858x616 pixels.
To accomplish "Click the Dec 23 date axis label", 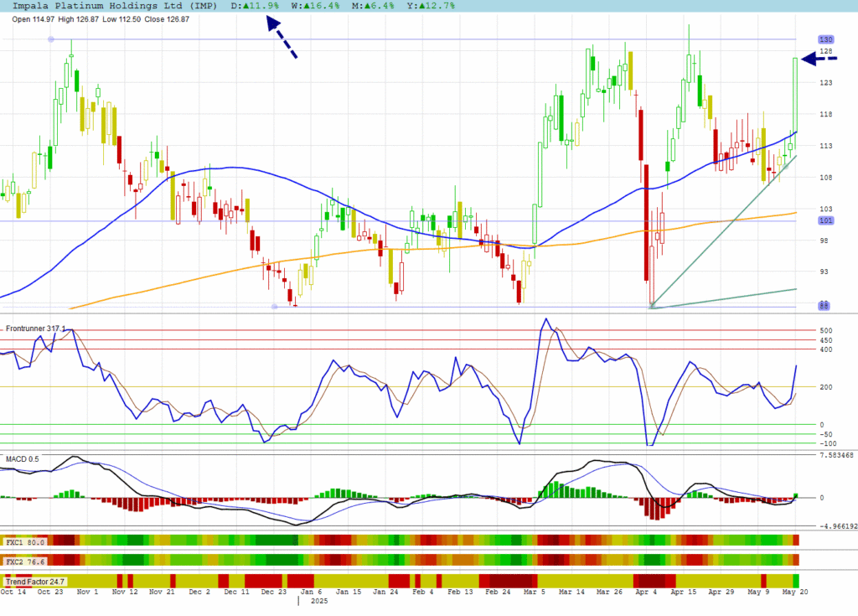I will (x=274, y=592).
